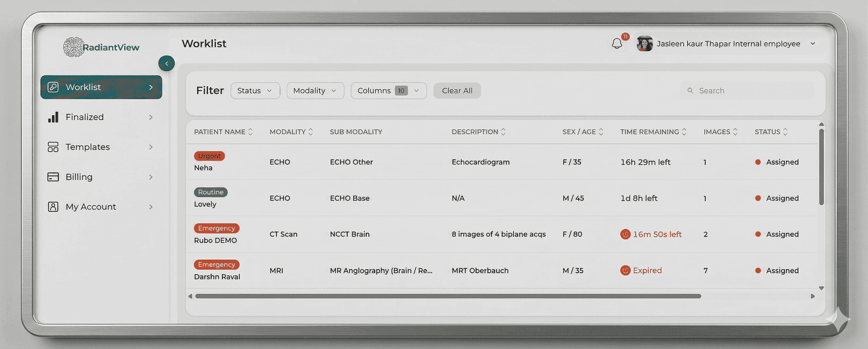
Task: Open the Worklist menu item
Action: [x=101, y=87]
